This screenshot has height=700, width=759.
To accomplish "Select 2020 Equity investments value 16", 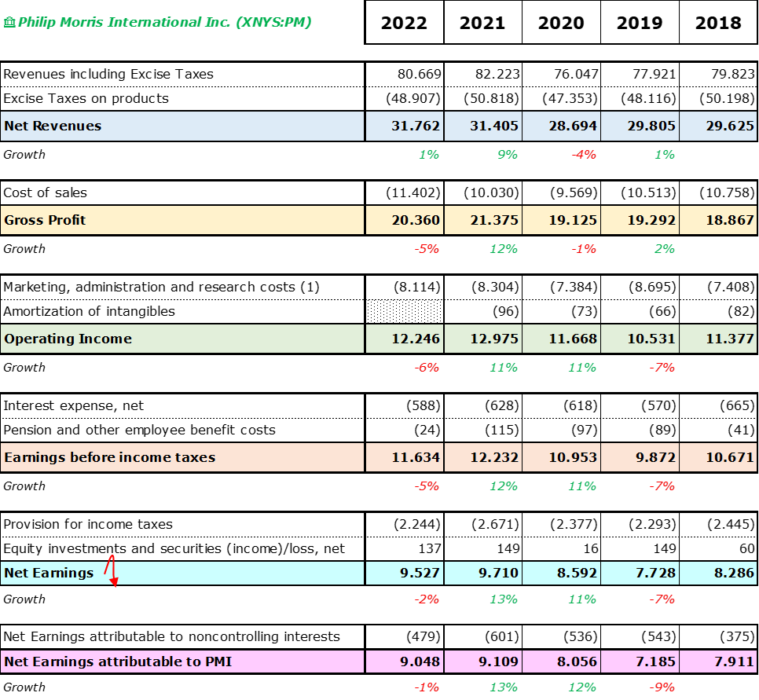I will pos(591,548).
